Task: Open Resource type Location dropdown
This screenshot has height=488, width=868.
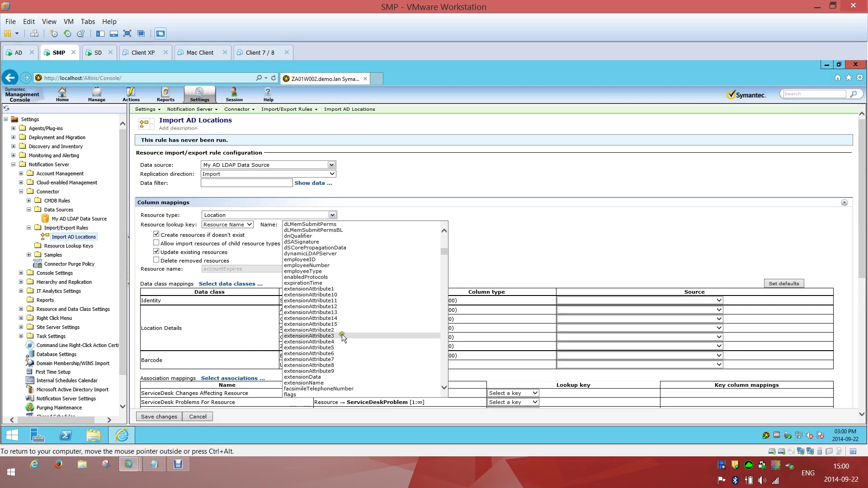Action: coord(332,215)
